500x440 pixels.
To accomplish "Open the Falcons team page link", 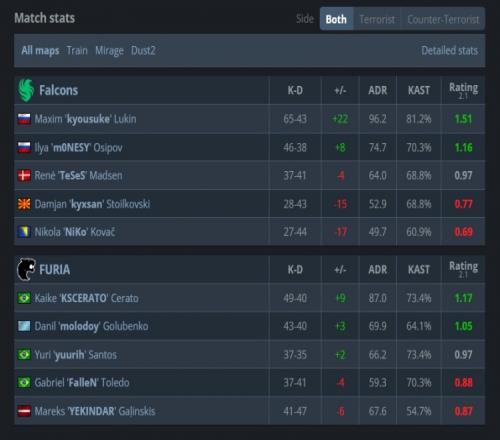I will pos(59,90).
